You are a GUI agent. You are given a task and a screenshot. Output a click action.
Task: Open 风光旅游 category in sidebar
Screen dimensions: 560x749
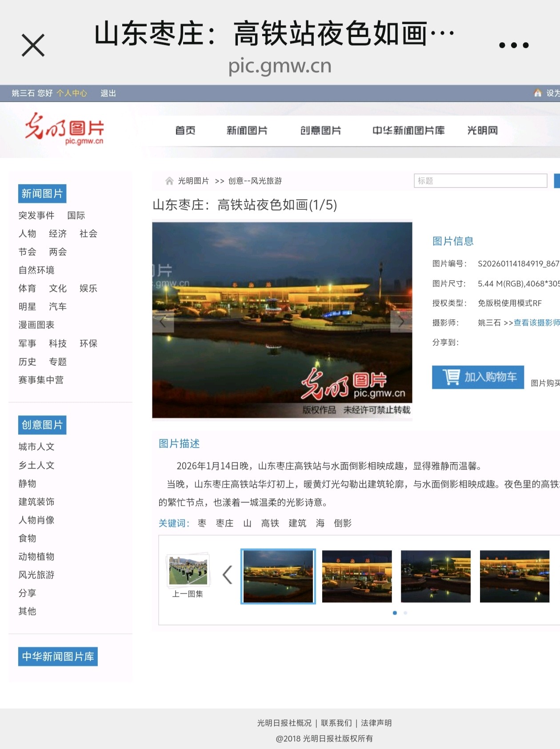(36, 575)
